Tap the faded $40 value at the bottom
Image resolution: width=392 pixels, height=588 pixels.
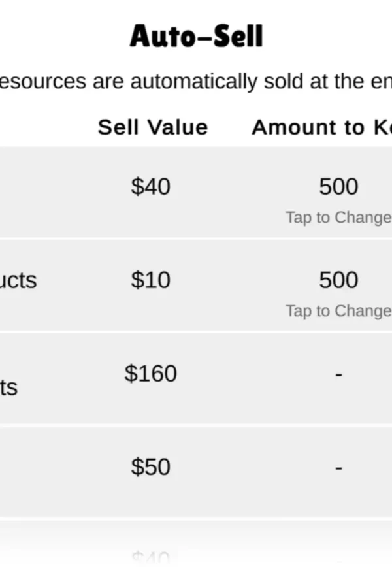(x=150, y=559)
